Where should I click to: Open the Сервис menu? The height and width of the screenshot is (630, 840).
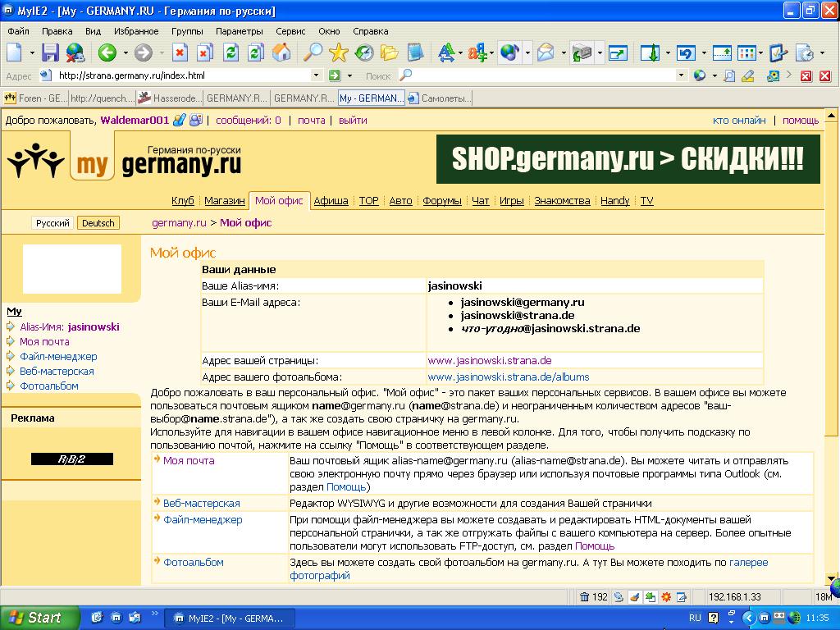[x=290, y=31]
